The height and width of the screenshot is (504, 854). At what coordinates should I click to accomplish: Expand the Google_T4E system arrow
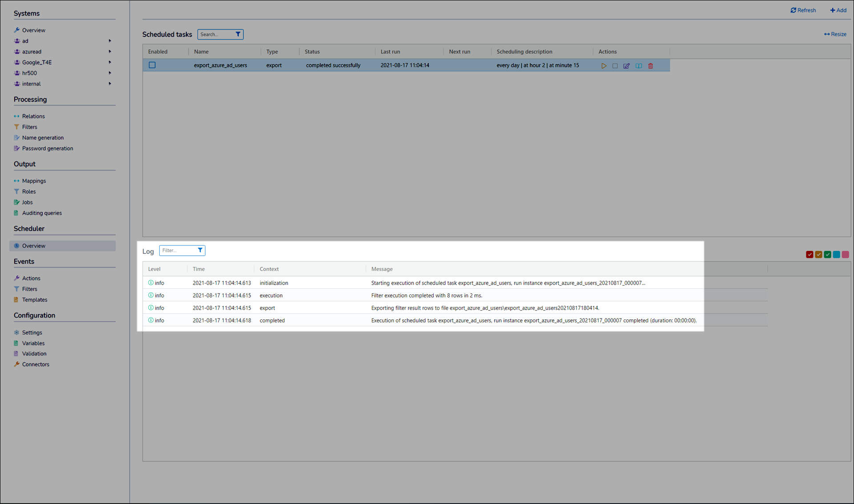109,62
